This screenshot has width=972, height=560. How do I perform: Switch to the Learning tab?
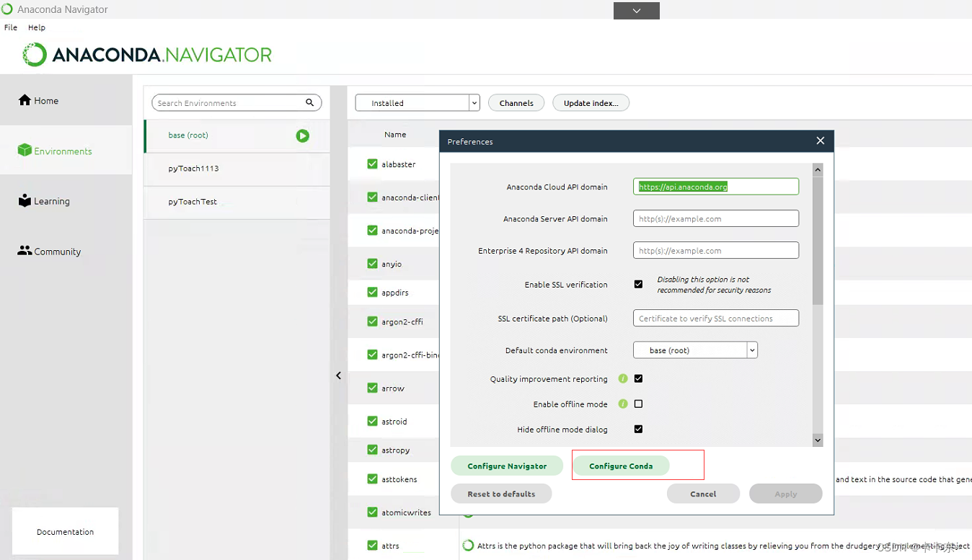(x=66, y=201)
